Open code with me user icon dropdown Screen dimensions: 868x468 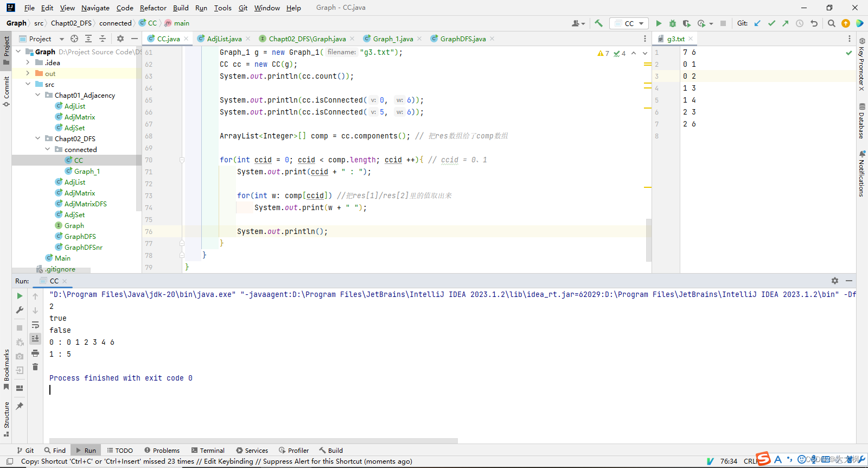coord(578,23)
